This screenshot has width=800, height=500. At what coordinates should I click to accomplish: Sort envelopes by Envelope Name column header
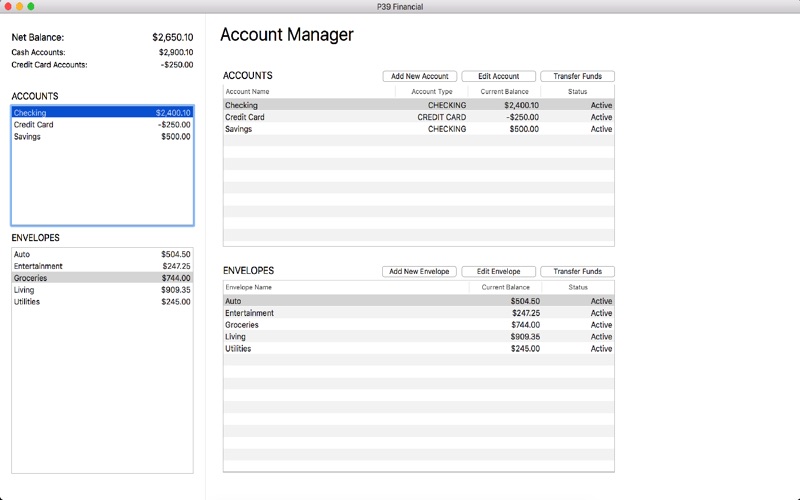pyautogui.click(x=346, y=287)
